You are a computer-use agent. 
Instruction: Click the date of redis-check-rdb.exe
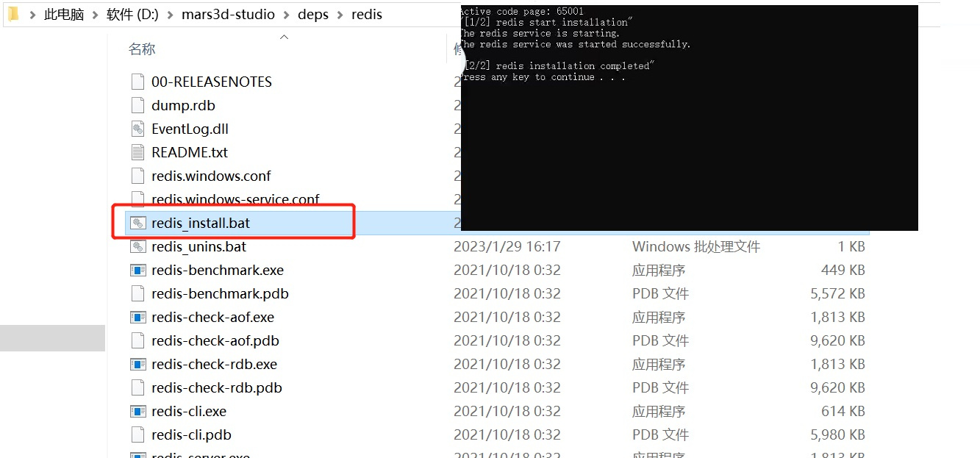pyautogui.click(x=507, y=364)
